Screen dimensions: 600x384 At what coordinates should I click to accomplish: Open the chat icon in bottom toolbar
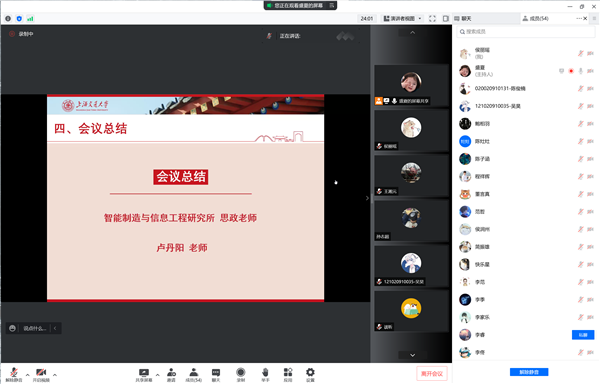216,374
